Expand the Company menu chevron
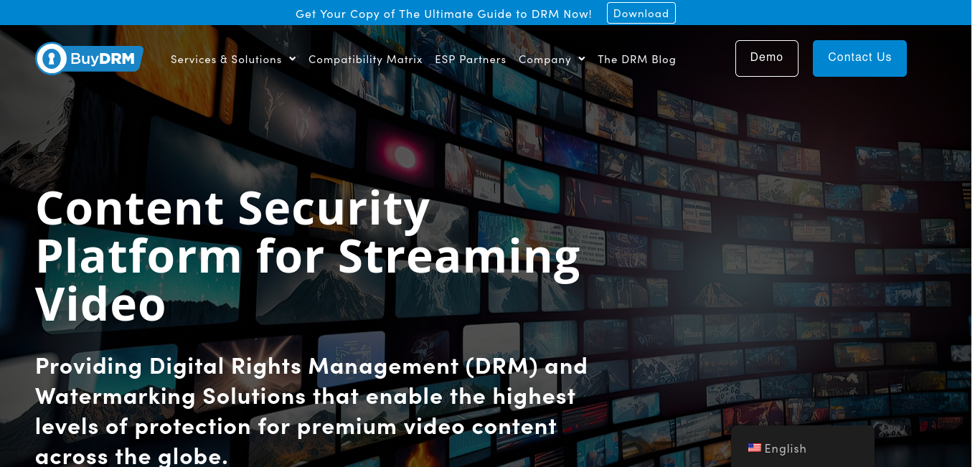 581,59
